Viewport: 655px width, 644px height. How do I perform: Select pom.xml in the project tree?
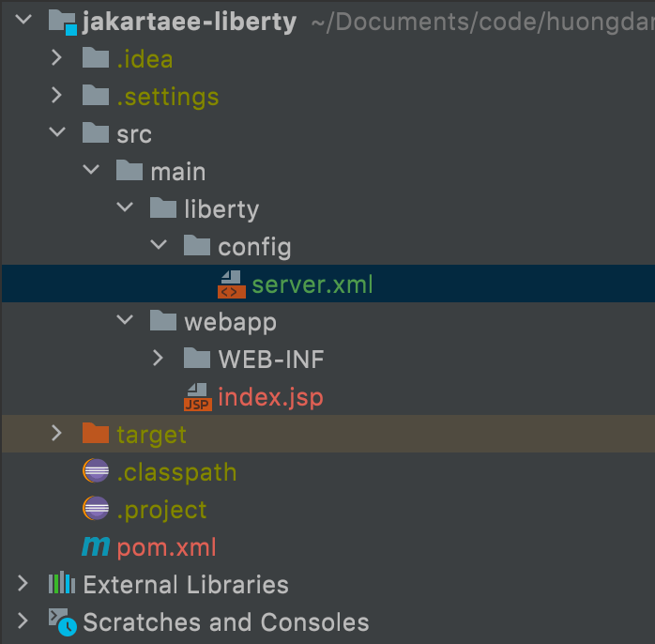(x=167, y=546)
